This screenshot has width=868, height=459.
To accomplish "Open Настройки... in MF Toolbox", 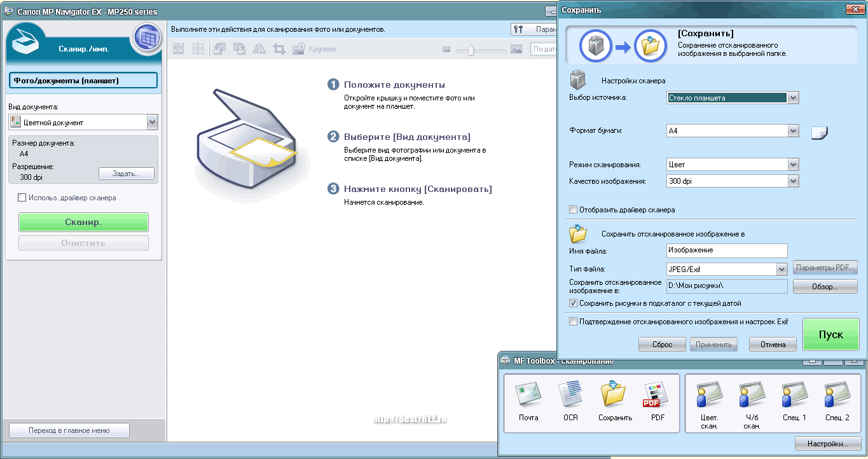I will pos(828,443).
